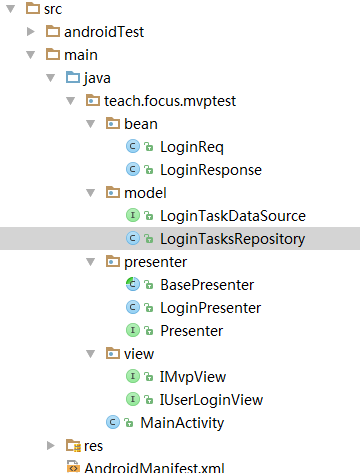360x473 pixels.
Task: Expand the res folder arrow
Action: (x=51, y=446)
